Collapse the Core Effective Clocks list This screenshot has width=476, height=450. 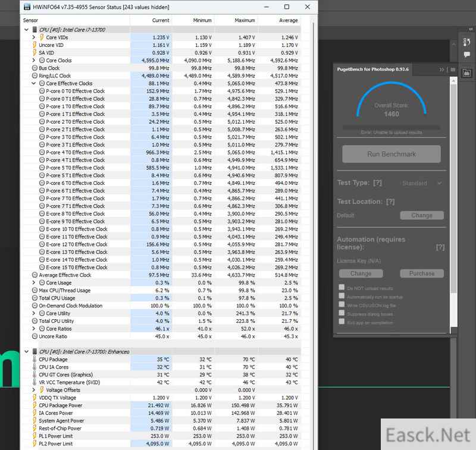(x=34, y=83)
